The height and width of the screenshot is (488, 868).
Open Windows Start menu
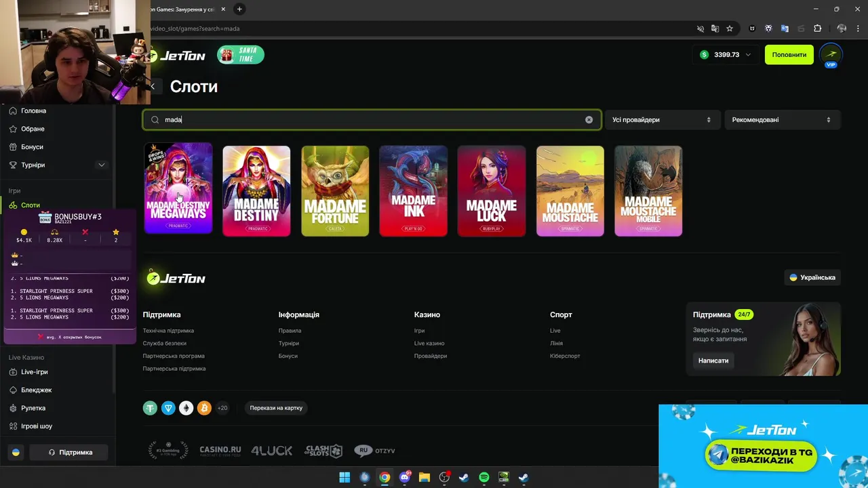click(x=344, y=477)
